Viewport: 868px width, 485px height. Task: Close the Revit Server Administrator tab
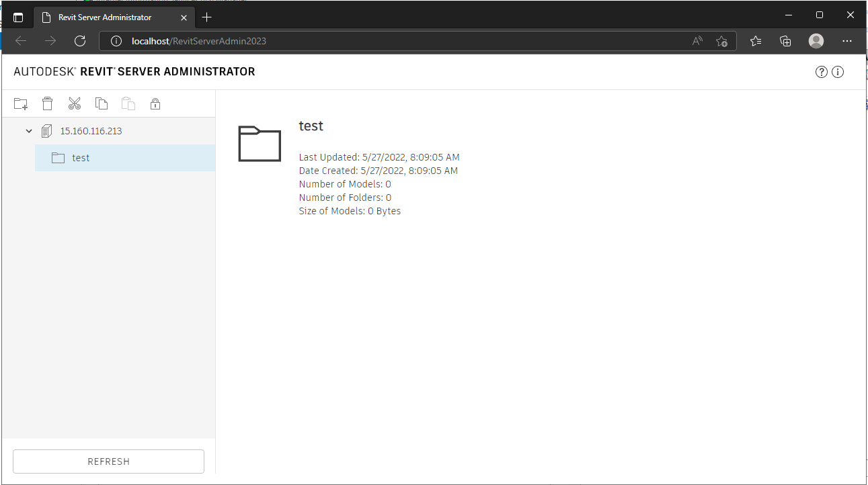tap(184, 17)
